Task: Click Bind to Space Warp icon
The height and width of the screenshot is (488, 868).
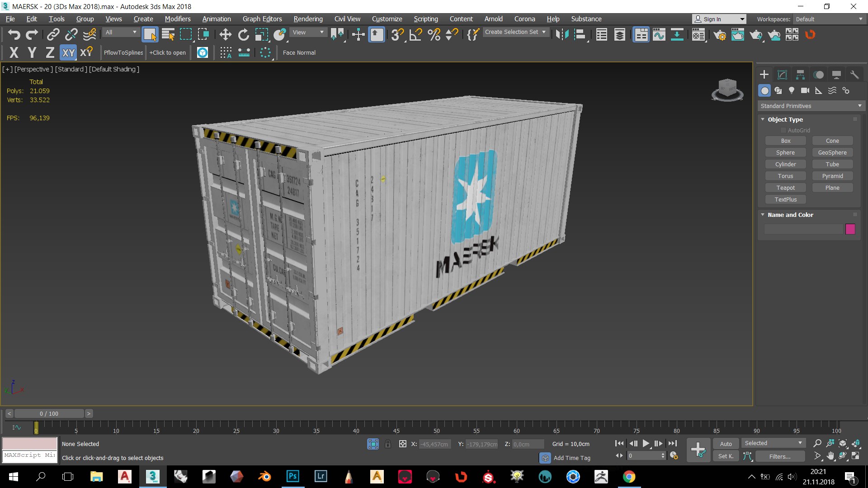Action: pyautogui.click(x=90, y=35)
